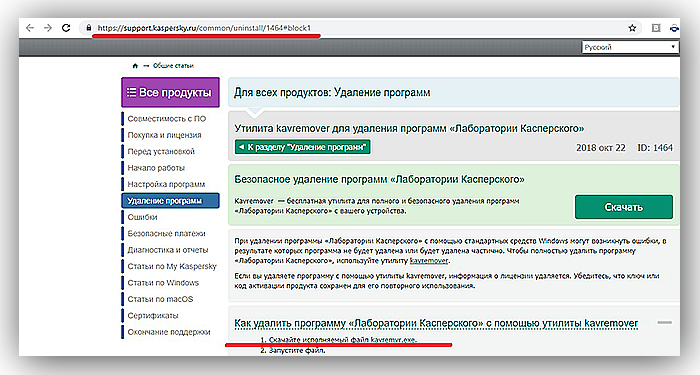Open the kavremover link in the paragraph
This screenshot has width=700, height=375.
coord(429,261)
